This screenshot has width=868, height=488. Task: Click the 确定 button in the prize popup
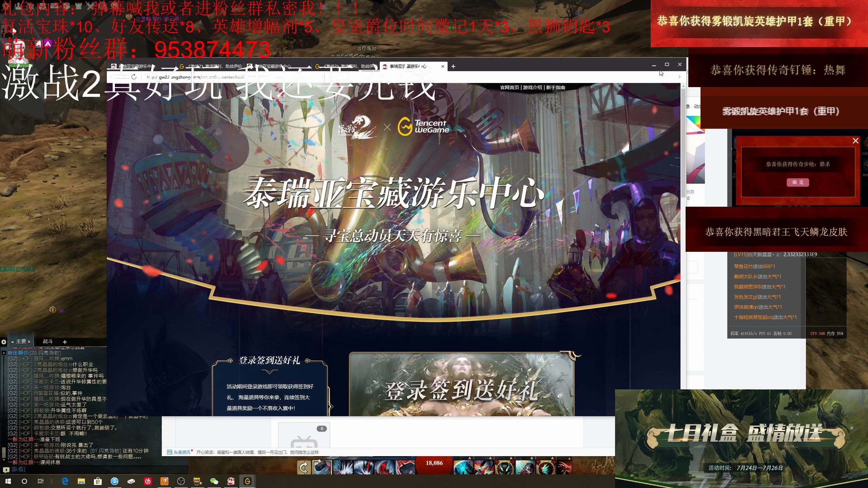pos(797,182)
